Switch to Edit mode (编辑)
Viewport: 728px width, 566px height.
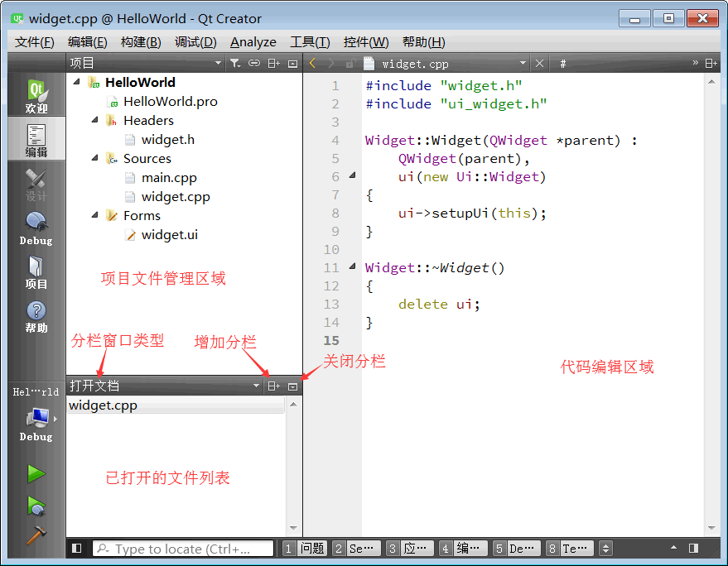(x=36, y=139)
